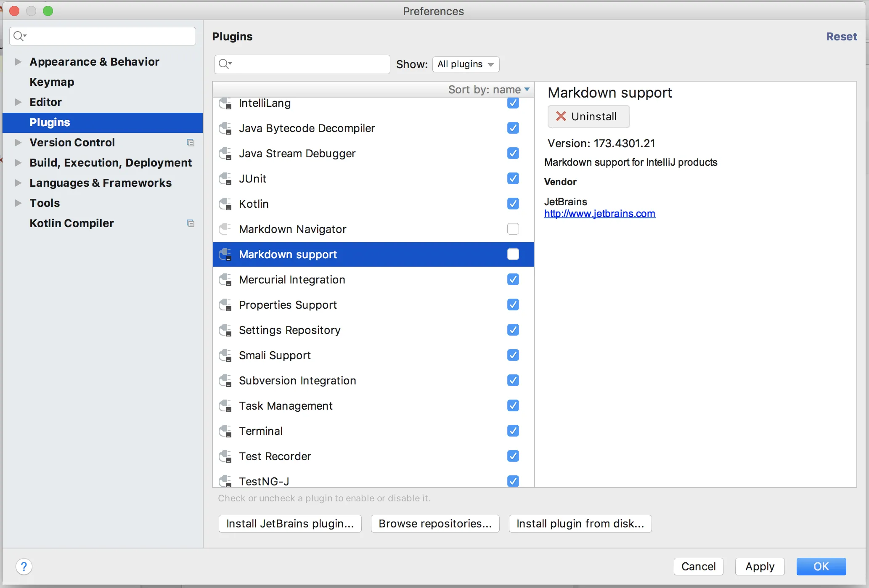
Task: Open the Show All plugins dropdown
Action: [466, 64]
